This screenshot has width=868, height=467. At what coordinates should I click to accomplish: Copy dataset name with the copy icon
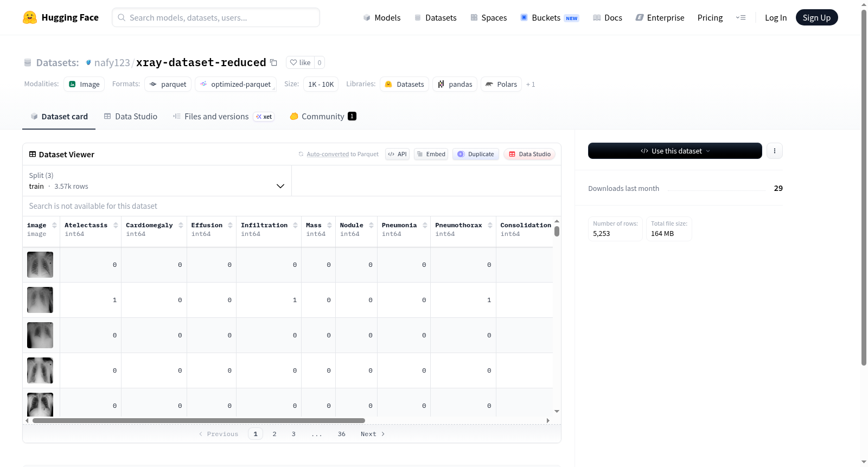point(274,63)
